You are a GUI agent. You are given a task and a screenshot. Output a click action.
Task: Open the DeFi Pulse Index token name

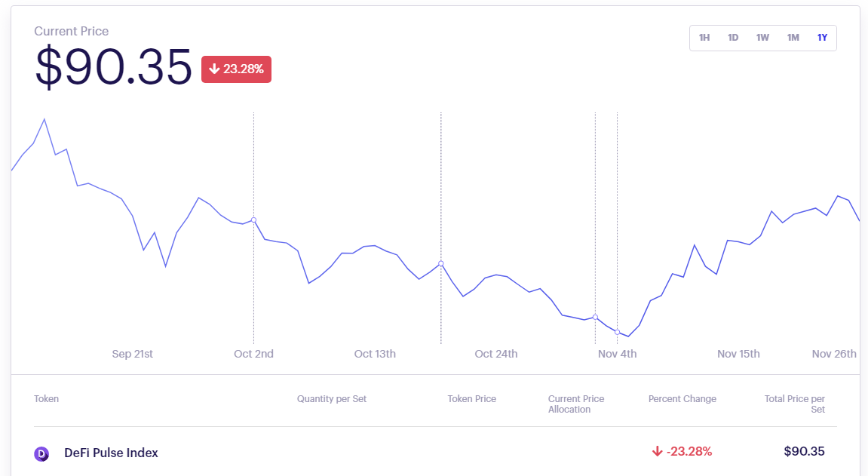coord(111,453)
